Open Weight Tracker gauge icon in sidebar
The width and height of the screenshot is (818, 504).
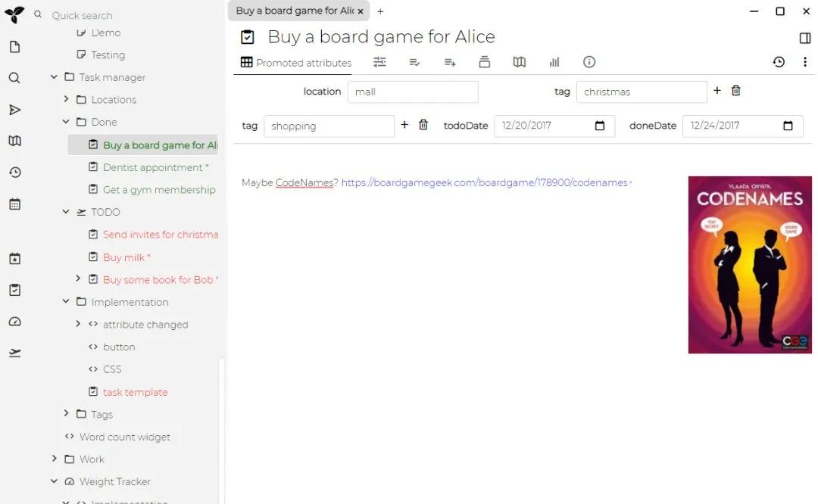pyautogui.click(x=14, y=322)
